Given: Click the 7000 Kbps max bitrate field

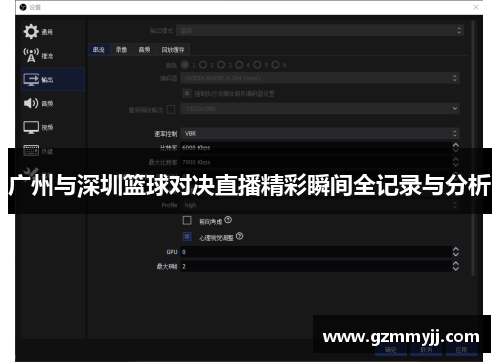Looking at the screenshot, I should coord(316,162).
